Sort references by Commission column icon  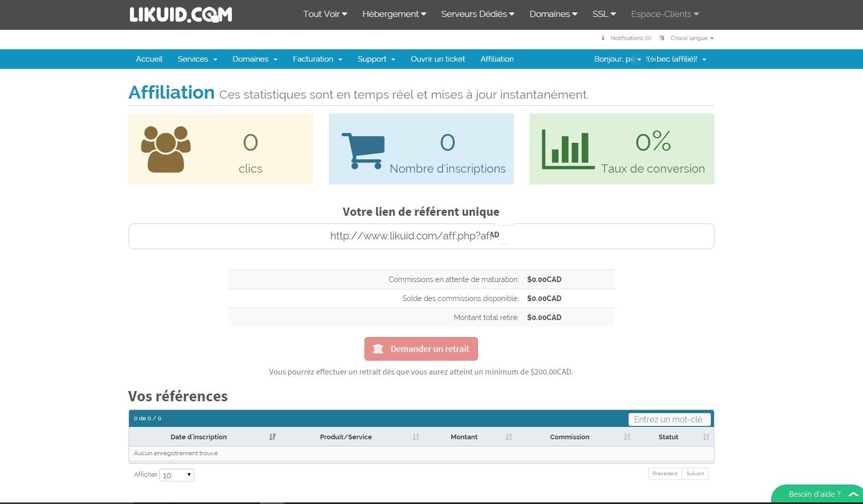627,437
